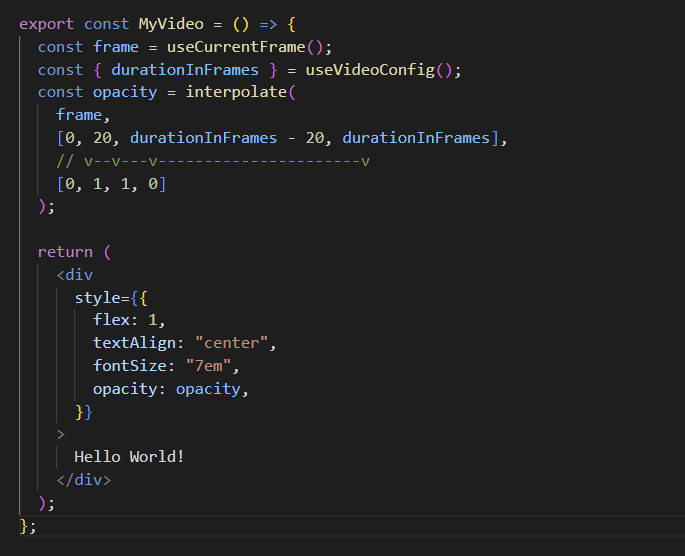Click the 'style=' attribute
Viewport: 685px width, 556px height.
(x=102, y=298)
